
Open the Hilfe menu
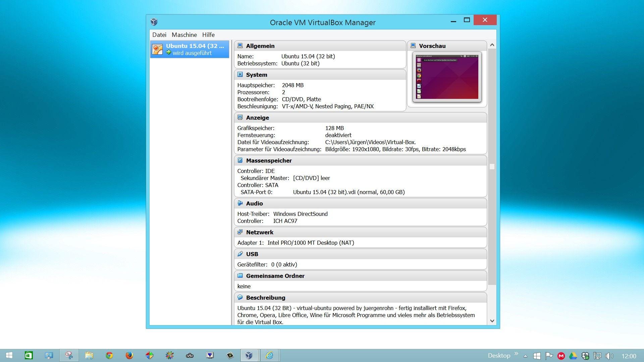point(208,35)
